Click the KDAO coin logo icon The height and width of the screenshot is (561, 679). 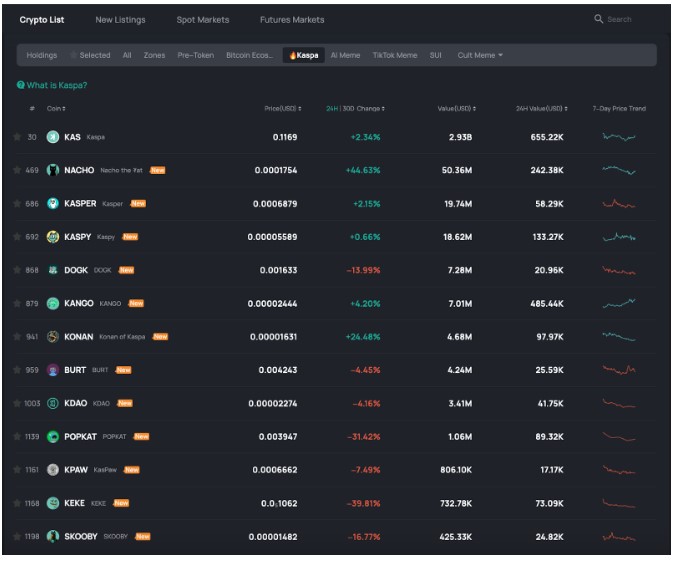(x=53, y=404)
